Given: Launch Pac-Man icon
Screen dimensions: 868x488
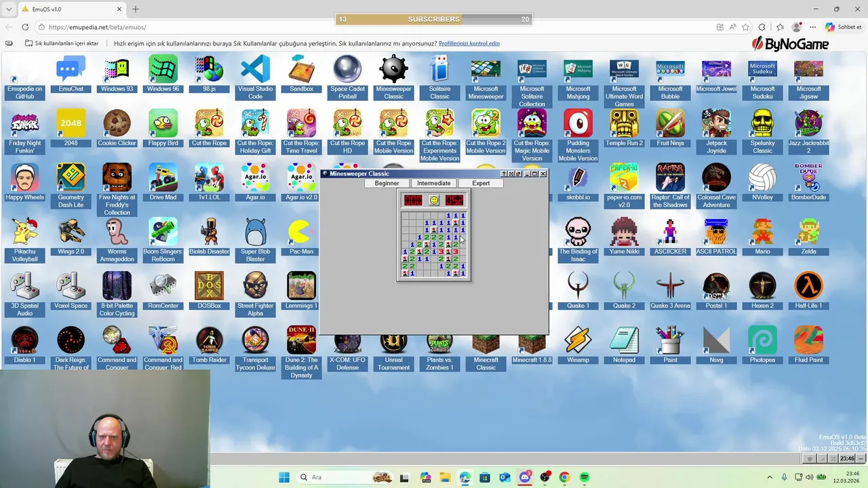Looking at the screenshot, I should coord(302,237).
